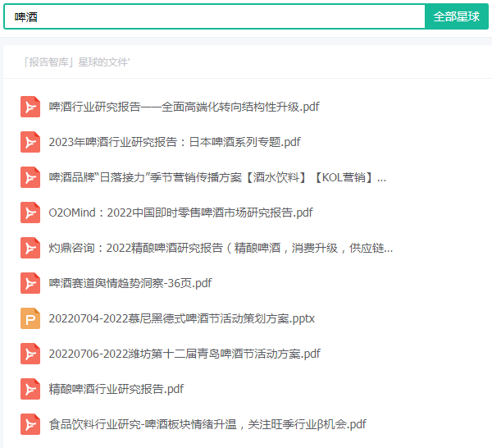This screenshot has height=448, width=492.
Task: Open 灼鼎咨询：2022精酿啤酒研究报告 file
Action: [221, 248]
